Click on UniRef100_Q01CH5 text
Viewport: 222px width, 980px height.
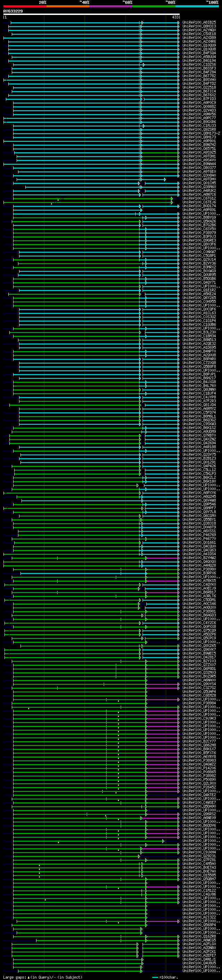pyautogui.click(x=199, y=183)
